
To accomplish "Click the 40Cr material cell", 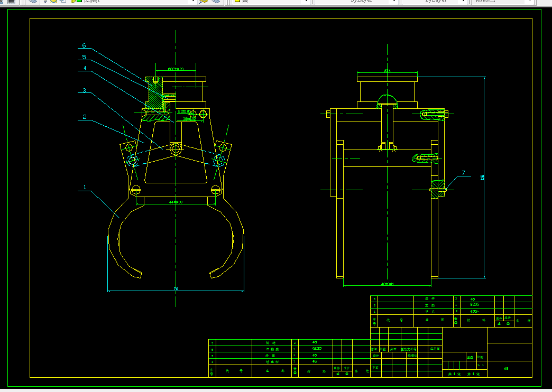I will click(x=474, y=311).
